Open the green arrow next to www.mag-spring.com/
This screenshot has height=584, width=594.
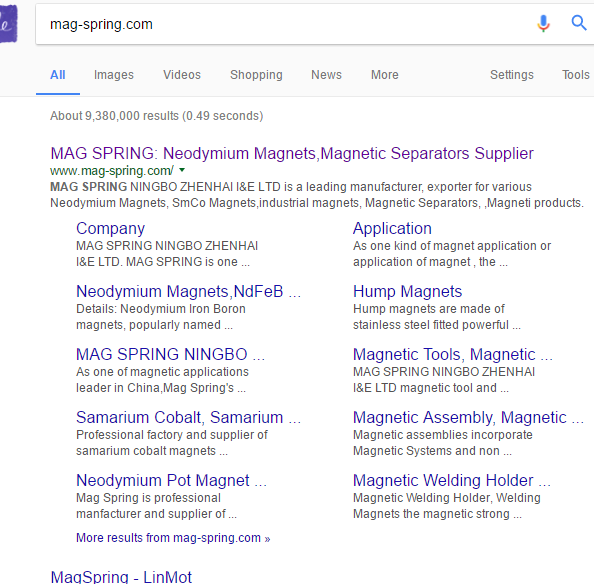point(182,170)
